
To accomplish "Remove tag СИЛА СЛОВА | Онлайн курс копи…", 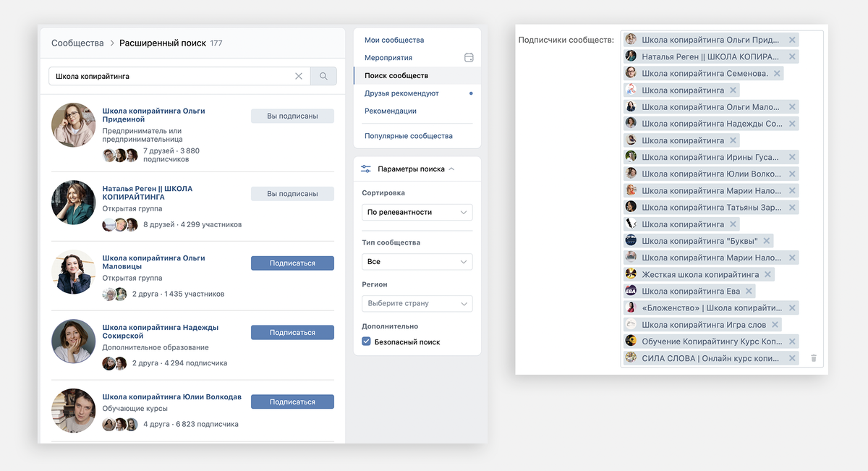I will point(792,358).
